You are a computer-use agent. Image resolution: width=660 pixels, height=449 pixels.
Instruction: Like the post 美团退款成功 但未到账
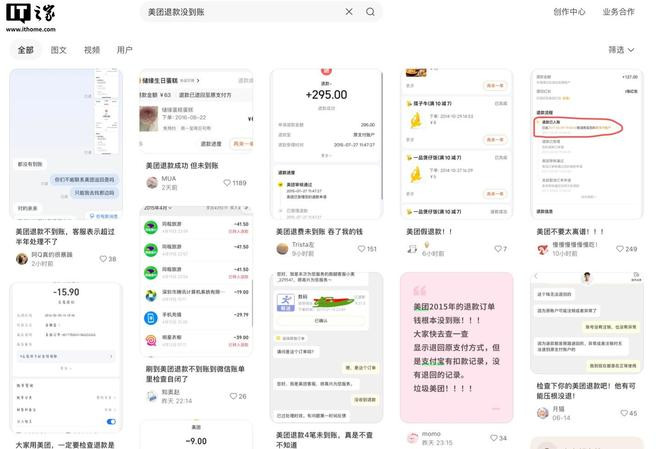tap(227, 183)
